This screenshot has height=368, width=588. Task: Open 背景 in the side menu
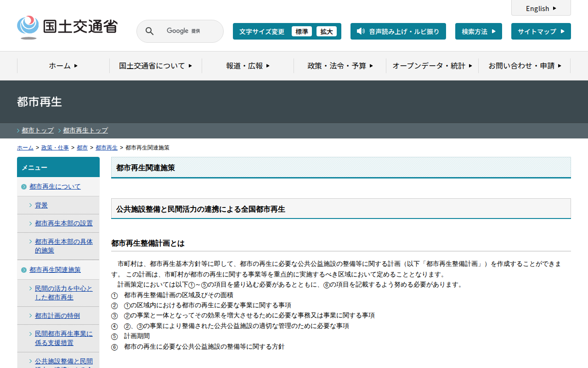[41, 206]
